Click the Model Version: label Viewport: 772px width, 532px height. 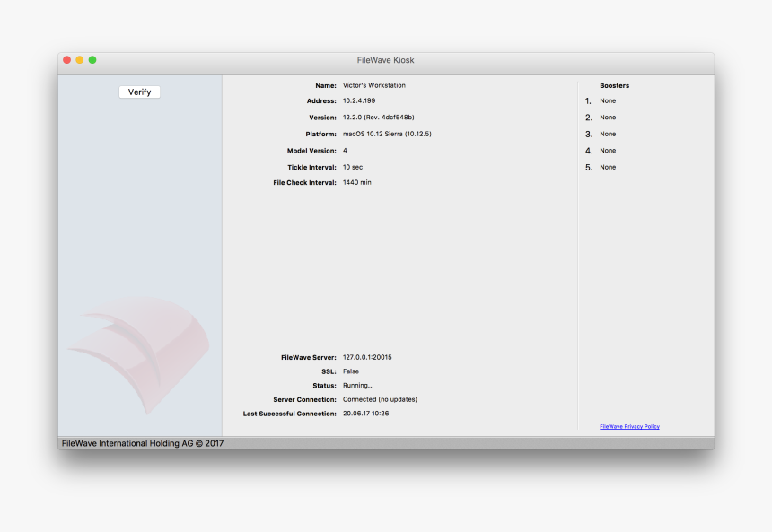coord(311,151)
